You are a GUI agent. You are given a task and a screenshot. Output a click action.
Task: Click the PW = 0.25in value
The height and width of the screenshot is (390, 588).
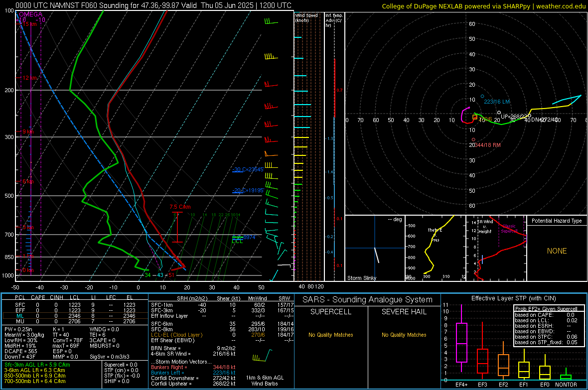pos(18,329)
